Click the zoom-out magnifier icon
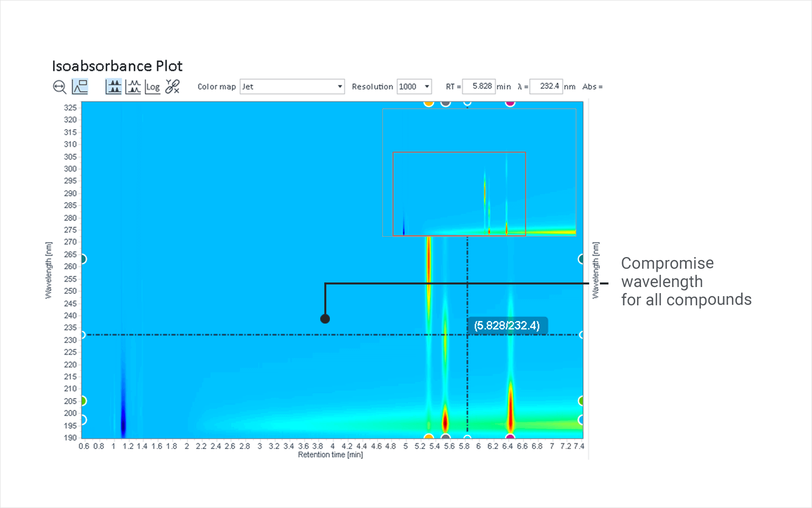Image resolution: width=812 pixels, height=508 pixels. pos(59,87)
